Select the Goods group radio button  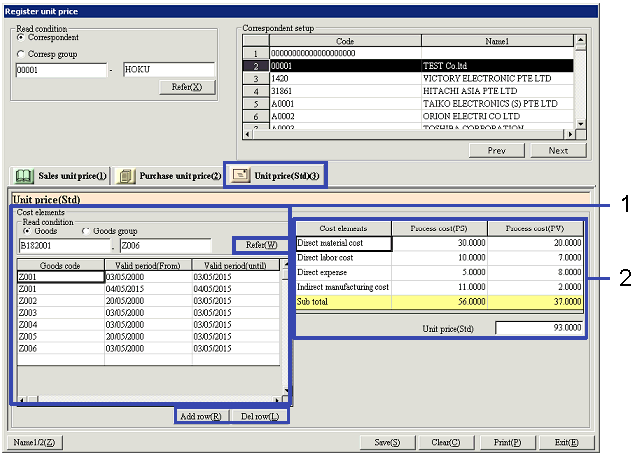[x=87, y=230]
